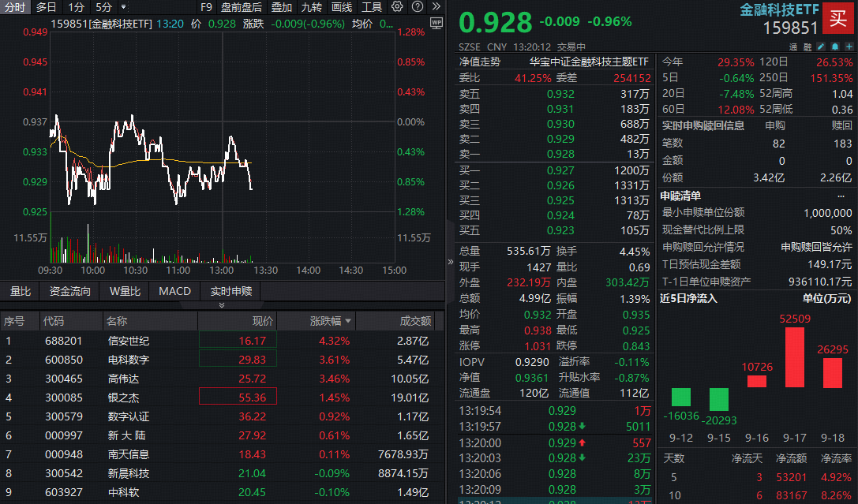The image size is (858, 504).
Task: Click the pencil annotation icon beside the ETF name
Action: click(x=821, y=47)
